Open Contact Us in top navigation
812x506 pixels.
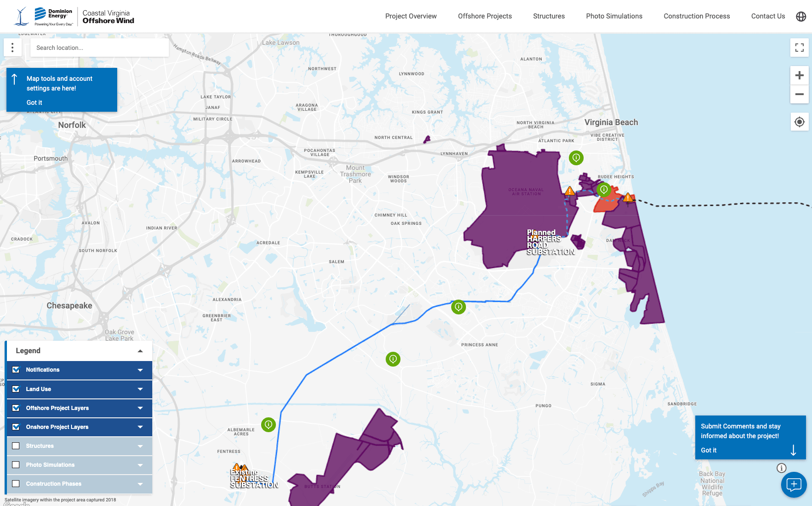pyautogui.click(x=768, y=16)
